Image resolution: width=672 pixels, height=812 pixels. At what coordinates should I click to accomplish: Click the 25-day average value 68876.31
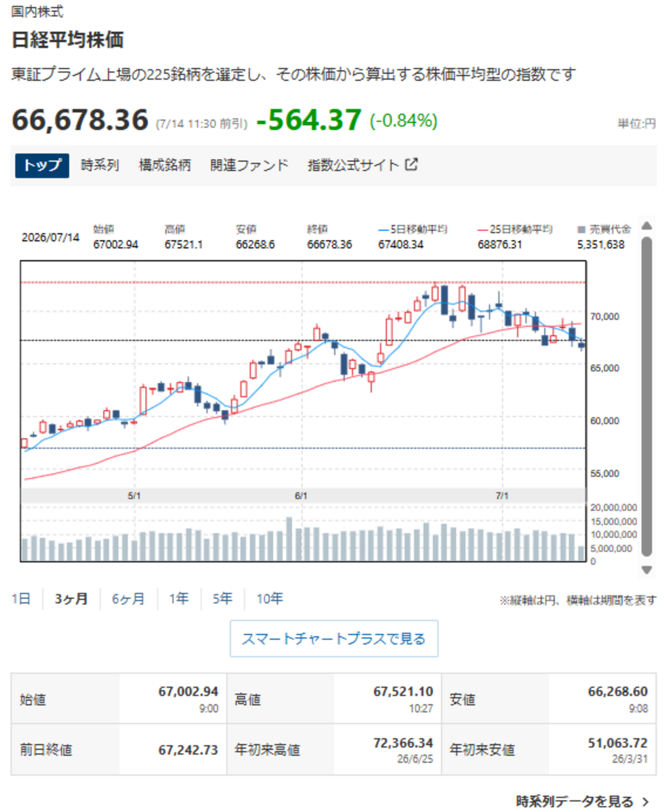click(x=500, y=244)
